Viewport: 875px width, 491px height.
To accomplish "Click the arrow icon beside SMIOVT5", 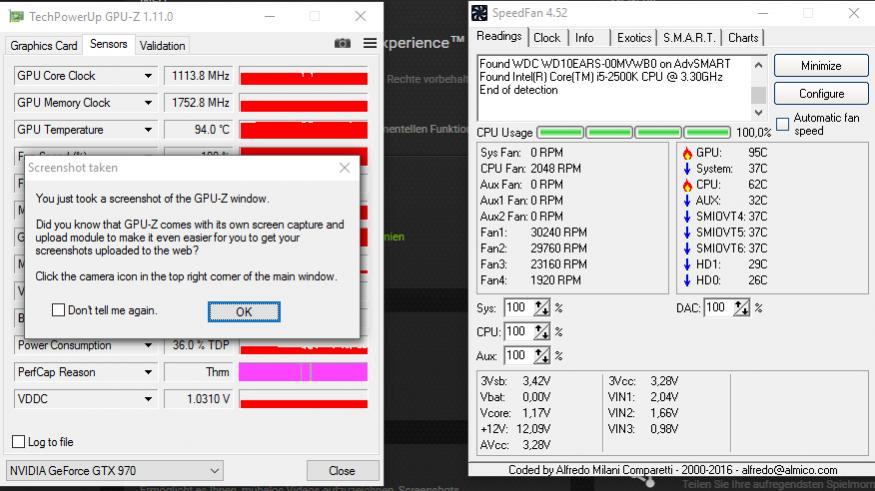I will point(687,232).
